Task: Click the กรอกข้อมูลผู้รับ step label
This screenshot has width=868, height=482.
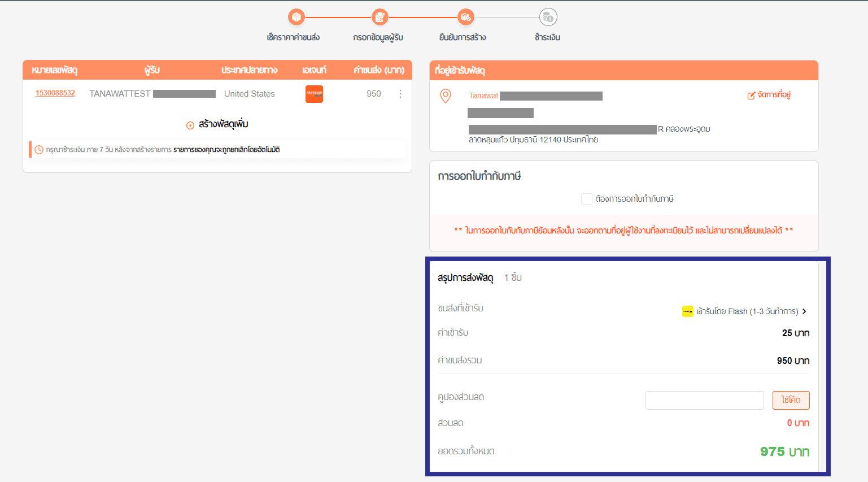Action: click(x=378, y=37)
